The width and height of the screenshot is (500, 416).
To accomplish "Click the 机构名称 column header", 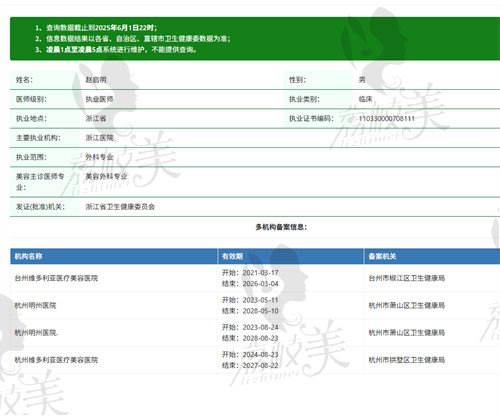I will [29, 256].
